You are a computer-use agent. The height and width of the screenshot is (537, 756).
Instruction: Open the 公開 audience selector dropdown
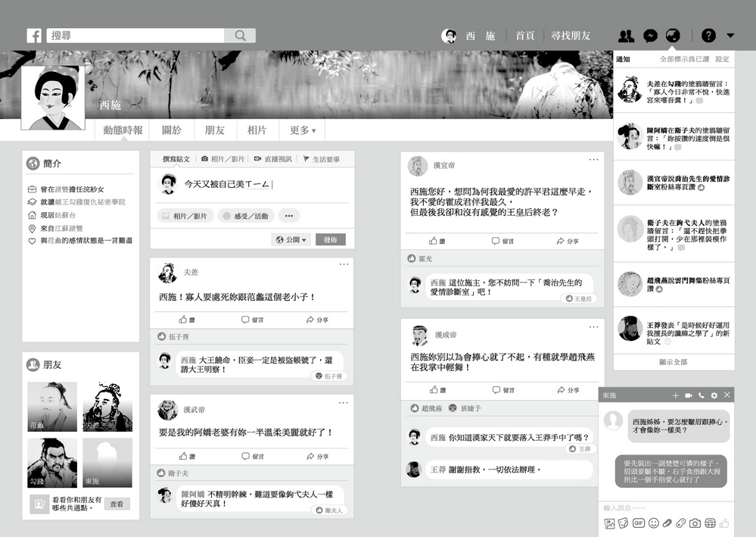click(x=291, y=240)
